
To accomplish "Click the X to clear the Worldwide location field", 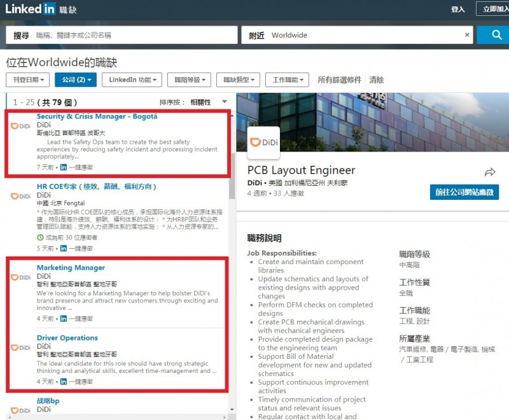I will [468, 35].
